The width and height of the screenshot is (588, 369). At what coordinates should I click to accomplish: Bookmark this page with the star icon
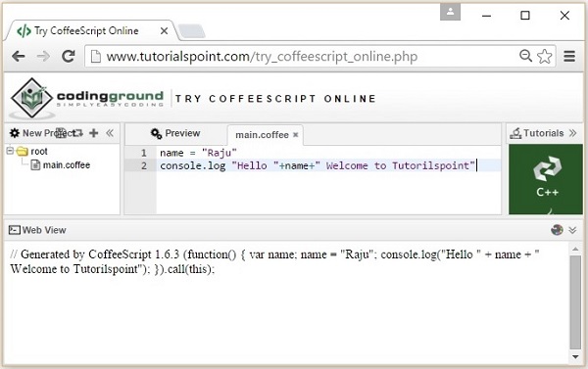[545, 57]
